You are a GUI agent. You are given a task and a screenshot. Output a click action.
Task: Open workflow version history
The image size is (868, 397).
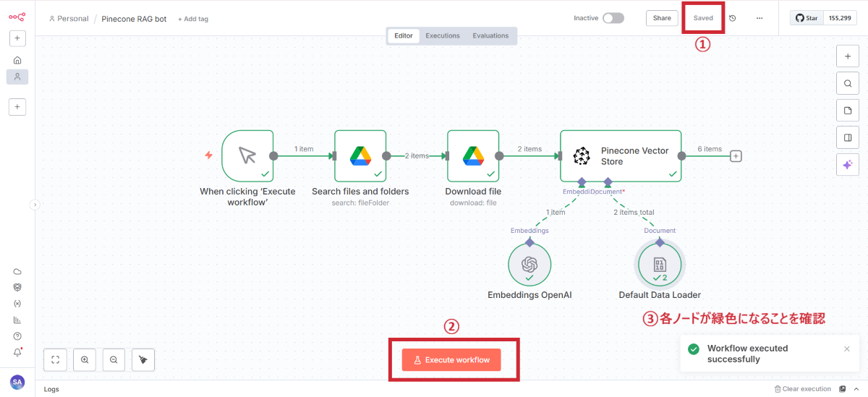click(732, 18)
